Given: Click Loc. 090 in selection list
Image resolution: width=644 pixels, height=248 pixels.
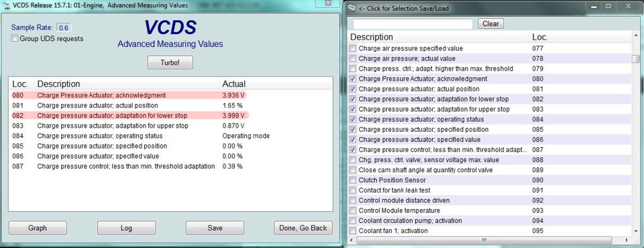Looking at the screenshot, I should point(537,180).
